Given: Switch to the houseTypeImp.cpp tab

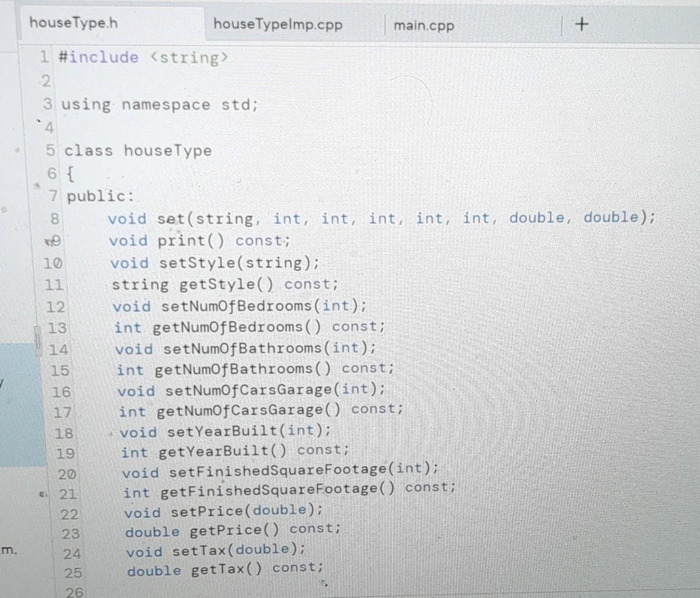Looking at the screenshot, I should click(x=278, y=25).
